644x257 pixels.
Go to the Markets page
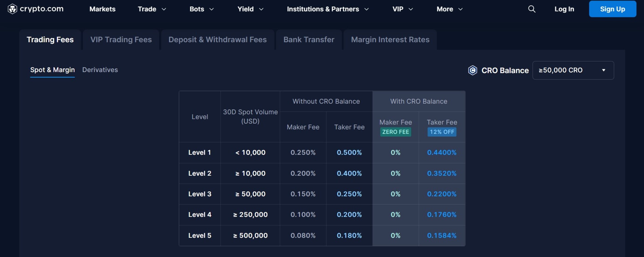(x=103, y=9)
